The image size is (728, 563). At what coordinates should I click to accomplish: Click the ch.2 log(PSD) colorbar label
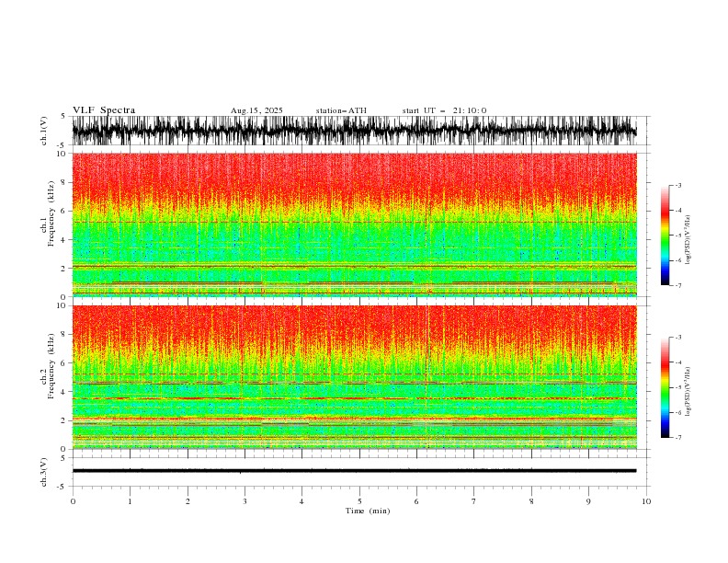[688, 392]
